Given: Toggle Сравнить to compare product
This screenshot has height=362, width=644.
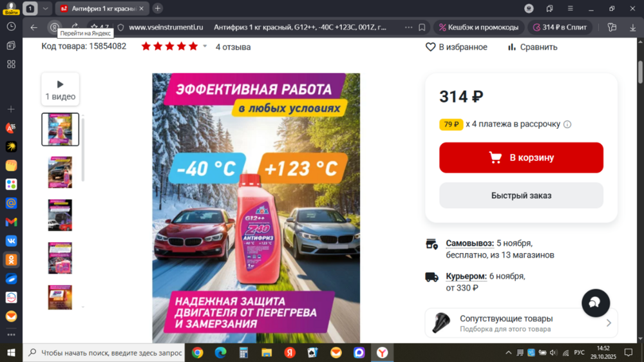Looking at the screenshot, I should tap(533, 47).
